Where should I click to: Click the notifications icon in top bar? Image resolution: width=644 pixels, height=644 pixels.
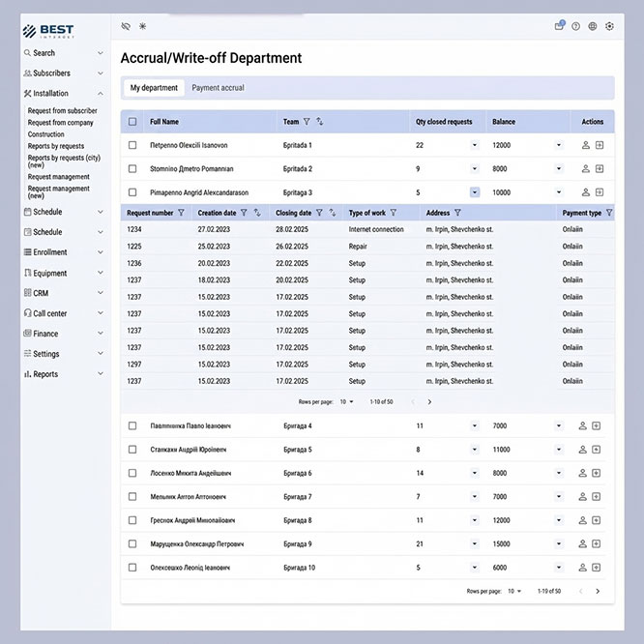(x=559, y=26)
